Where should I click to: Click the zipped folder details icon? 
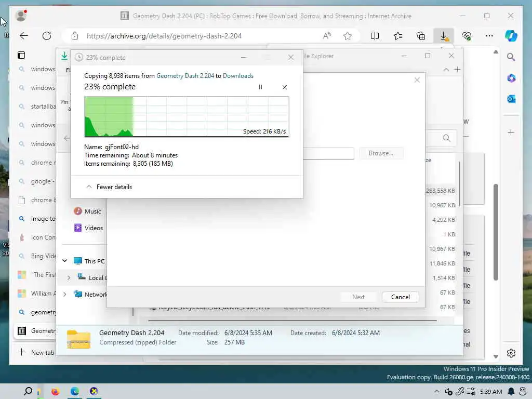point(79,339)
